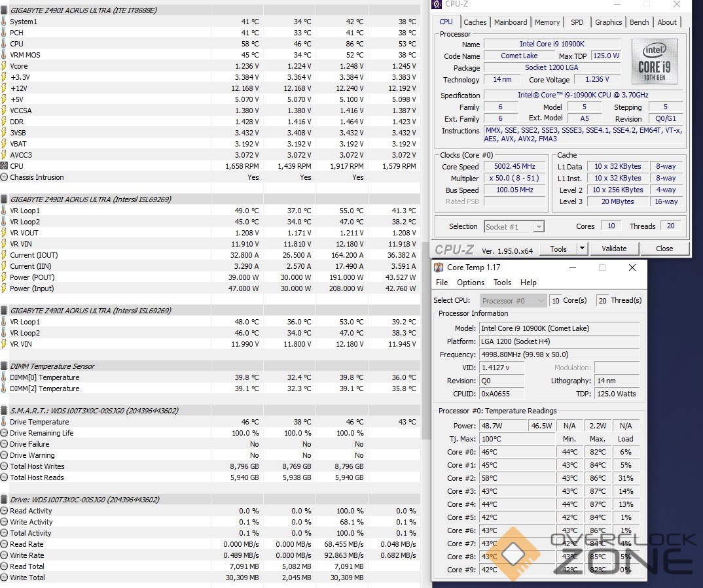The width and height of the screenshot is (703, 588).
Task: Click the thermometer icon beside System1
Action: [x=4, y=22]
